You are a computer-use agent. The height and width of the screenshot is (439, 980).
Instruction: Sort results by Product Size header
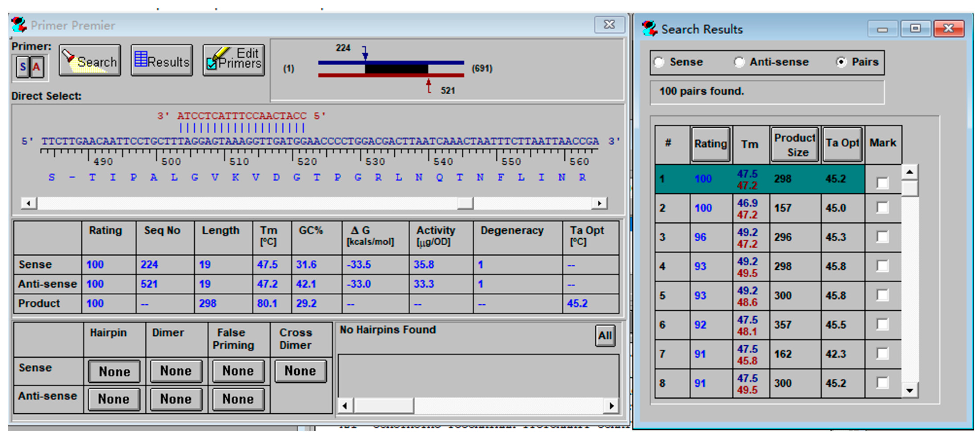pyautogui.click(x=795, y=145)
